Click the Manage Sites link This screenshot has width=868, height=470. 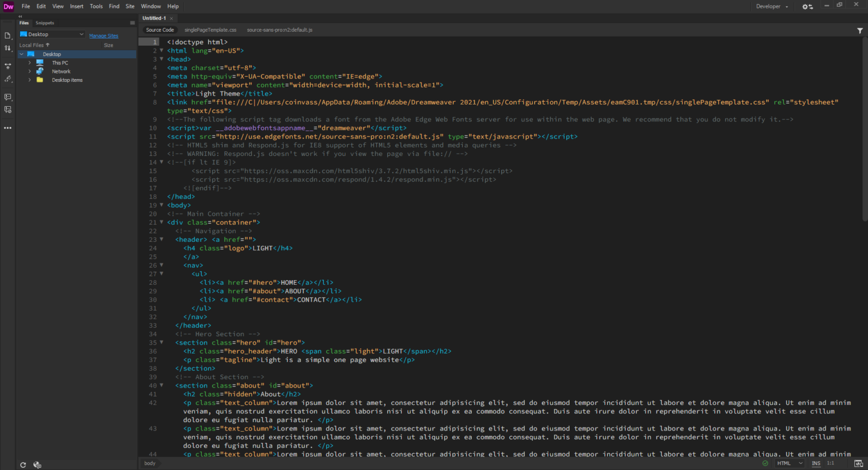tap(103, 36)
